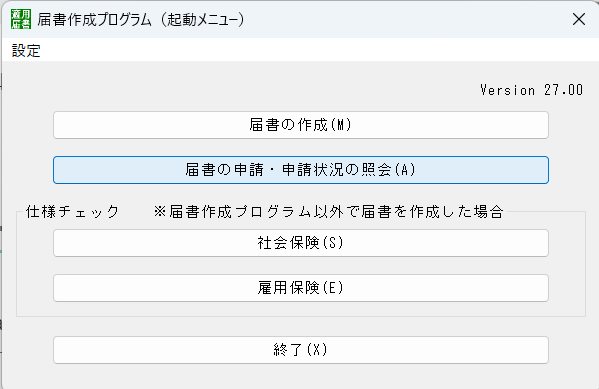Screen dimensions: 599x389
Task: Run the social insurance 仕様チェック
Action: [x=301, y=243]
